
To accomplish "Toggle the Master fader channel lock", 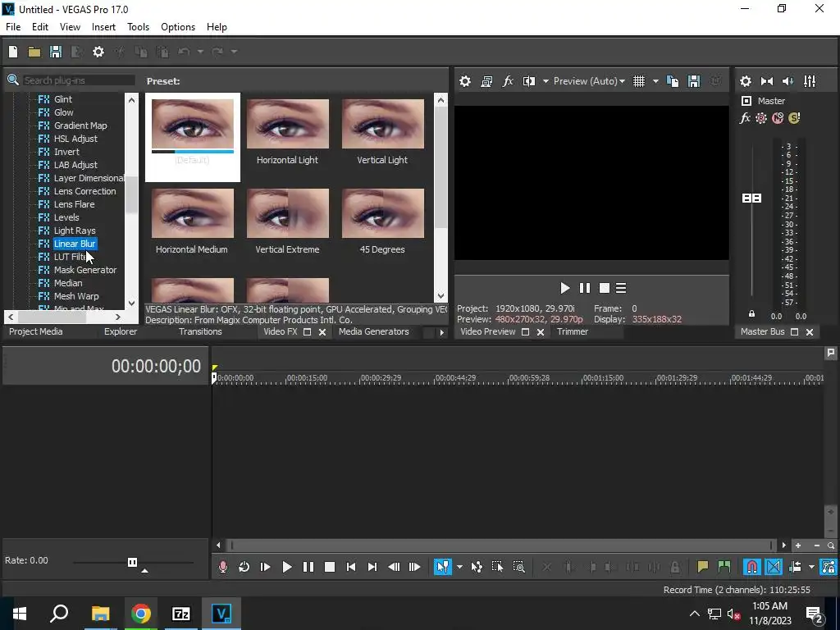I will coord(751,314).
